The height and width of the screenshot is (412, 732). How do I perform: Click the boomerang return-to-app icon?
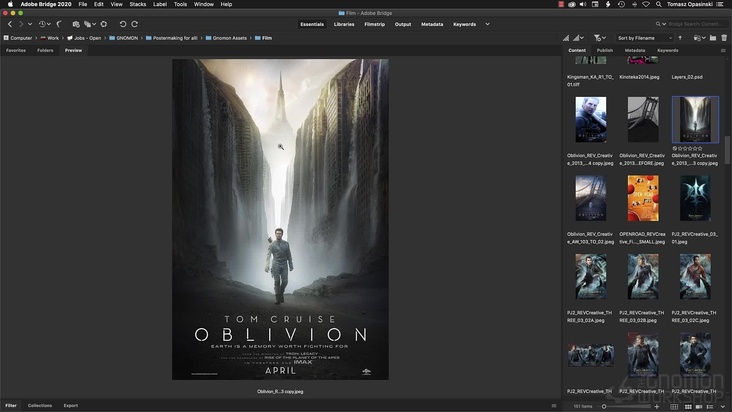coord(60,23)
